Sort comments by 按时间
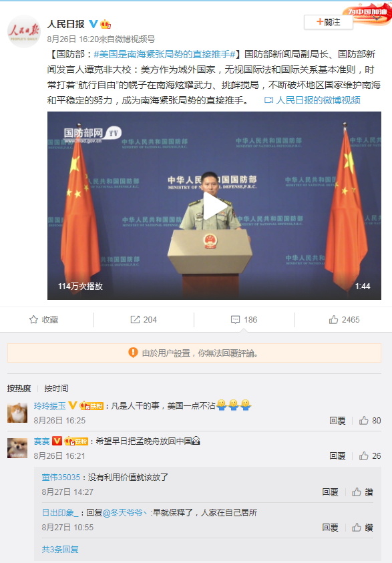 [56, 388]
